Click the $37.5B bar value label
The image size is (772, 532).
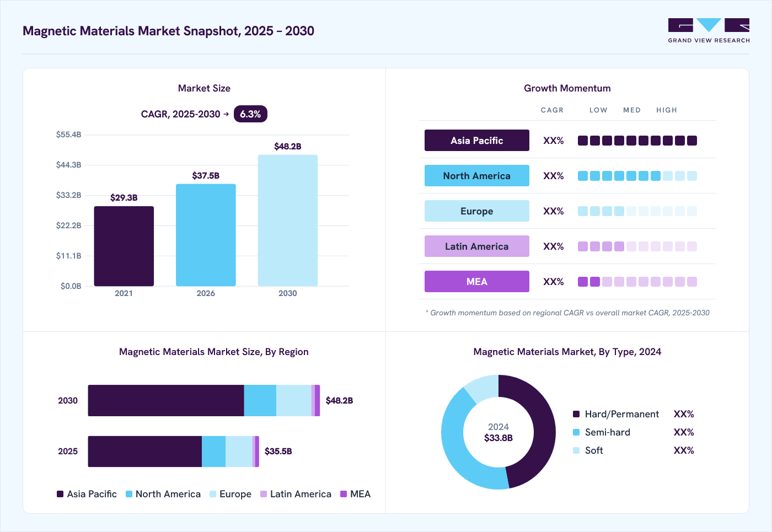tap(206, 175)
